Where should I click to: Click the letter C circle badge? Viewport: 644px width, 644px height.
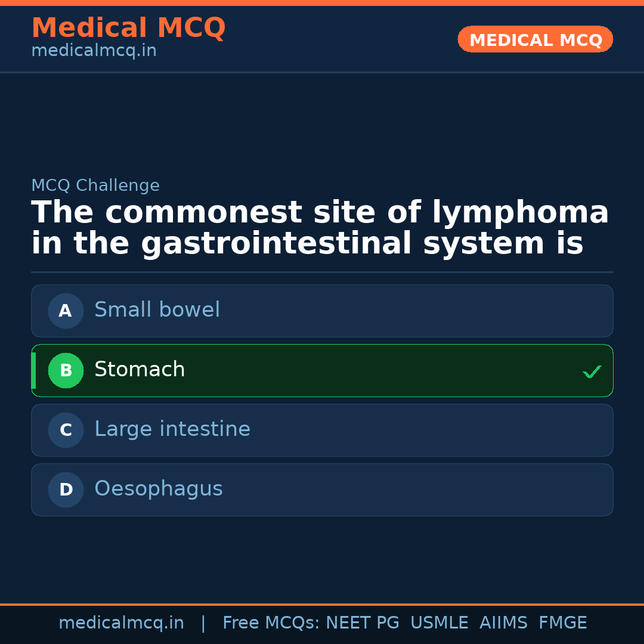pyautogui.click(x=66, y=430)
